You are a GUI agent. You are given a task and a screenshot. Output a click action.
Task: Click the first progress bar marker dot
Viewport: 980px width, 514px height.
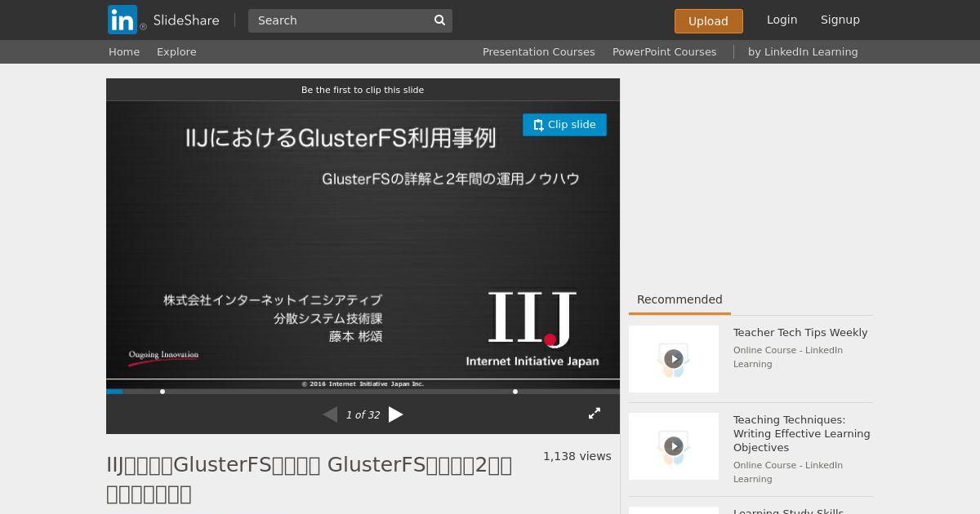[163, 392]
